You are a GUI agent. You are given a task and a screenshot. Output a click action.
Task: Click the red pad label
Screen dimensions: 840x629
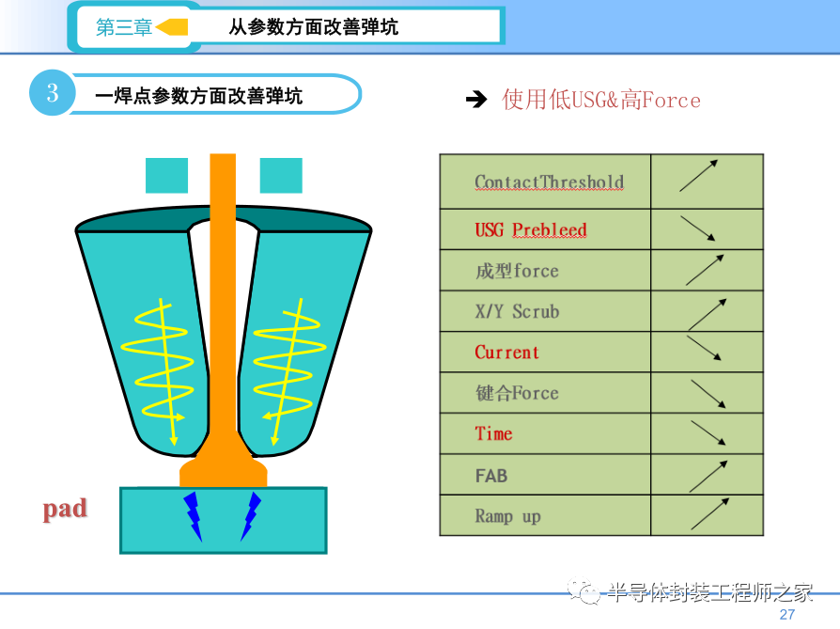pyautogui.click(x=65, y=509)
